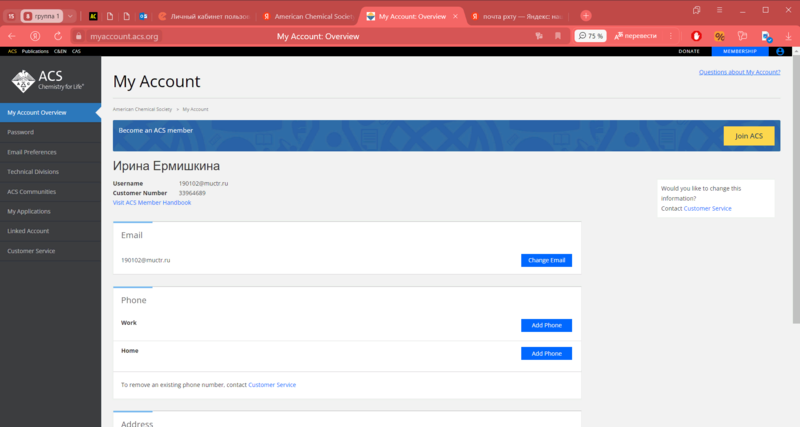Open the pinned AC tab icon

click(93, 16)
